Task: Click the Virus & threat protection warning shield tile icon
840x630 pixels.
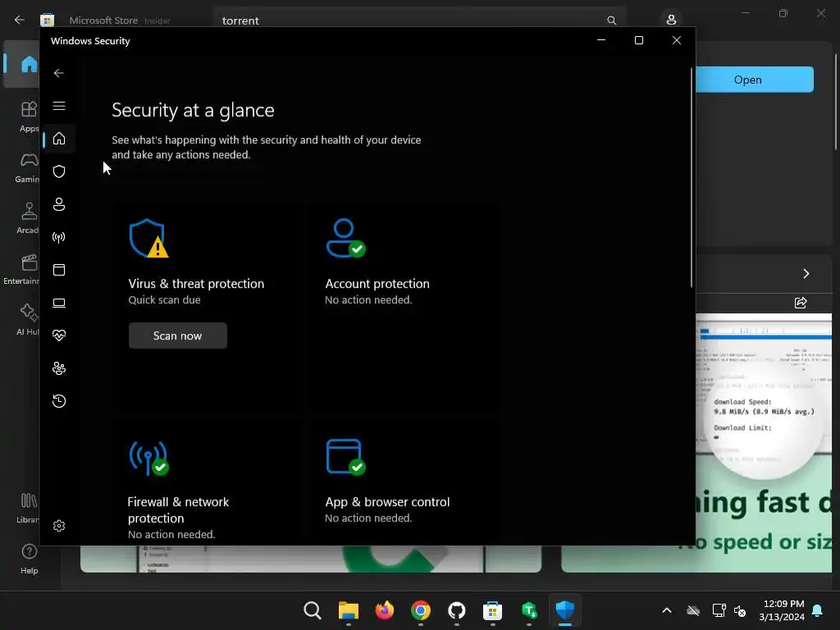Action: tap(148, 239)
